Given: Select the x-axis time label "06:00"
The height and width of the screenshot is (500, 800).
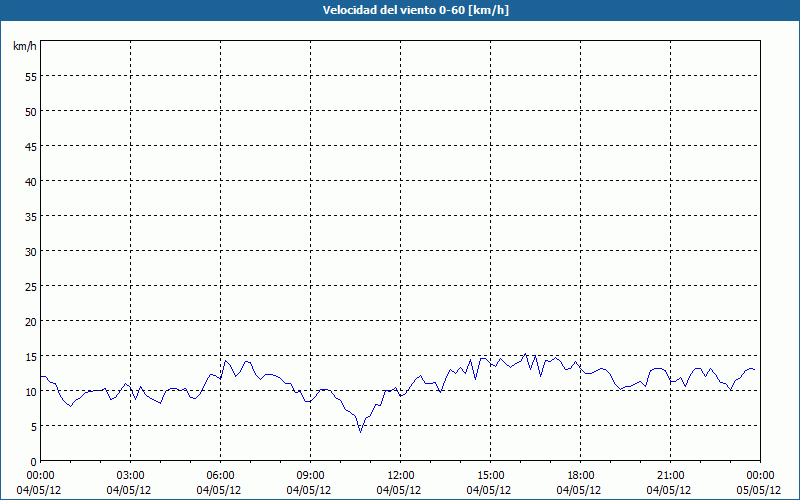Looking at the screenshot, I should tap(220, 476).
